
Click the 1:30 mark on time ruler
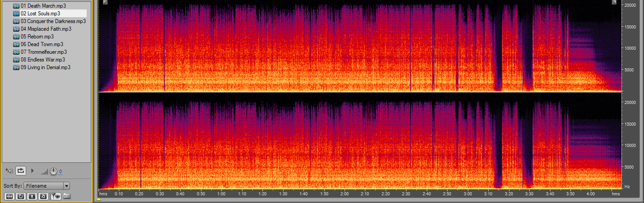point(283,193)
